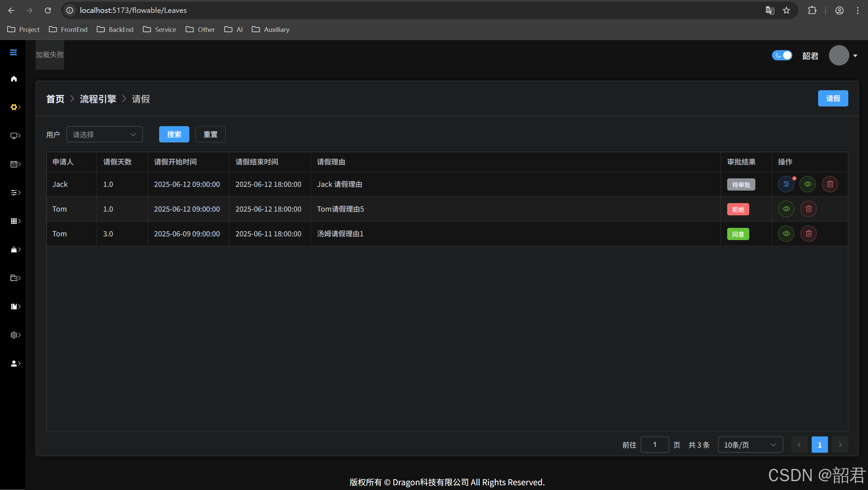This screenshot has width=868, height=490.
Task: Click the 前往 page number input field
Action: click(x=655, y=445)
